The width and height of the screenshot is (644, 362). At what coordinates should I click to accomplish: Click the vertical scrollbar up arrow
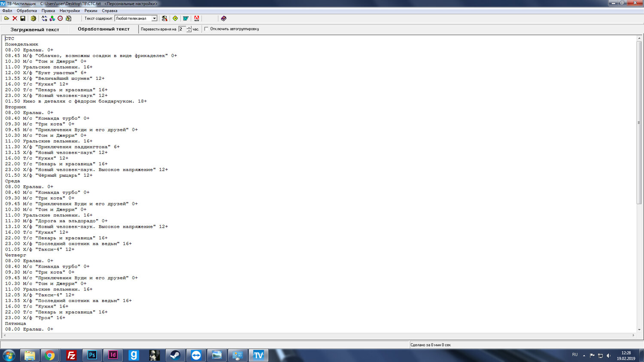639,39
